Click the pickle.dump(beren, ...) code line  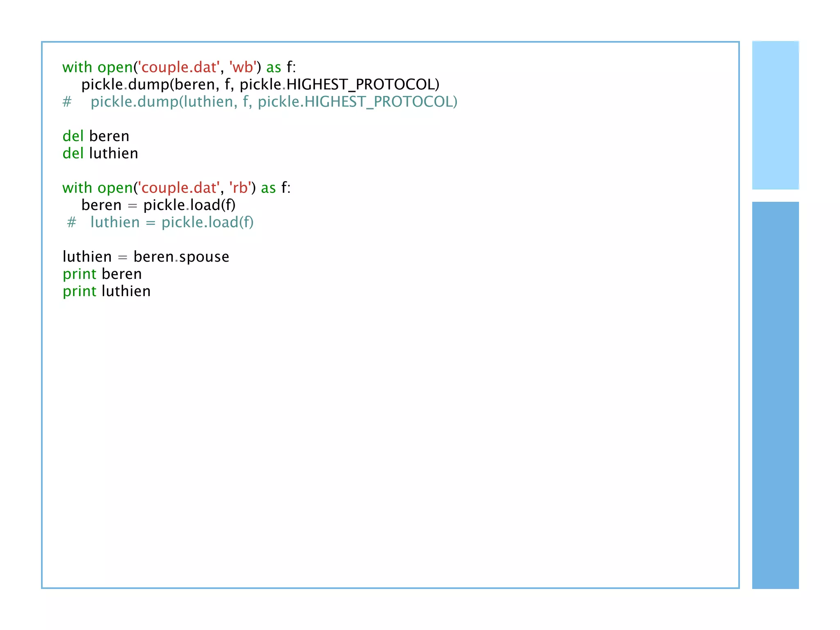tap(260, 84)
